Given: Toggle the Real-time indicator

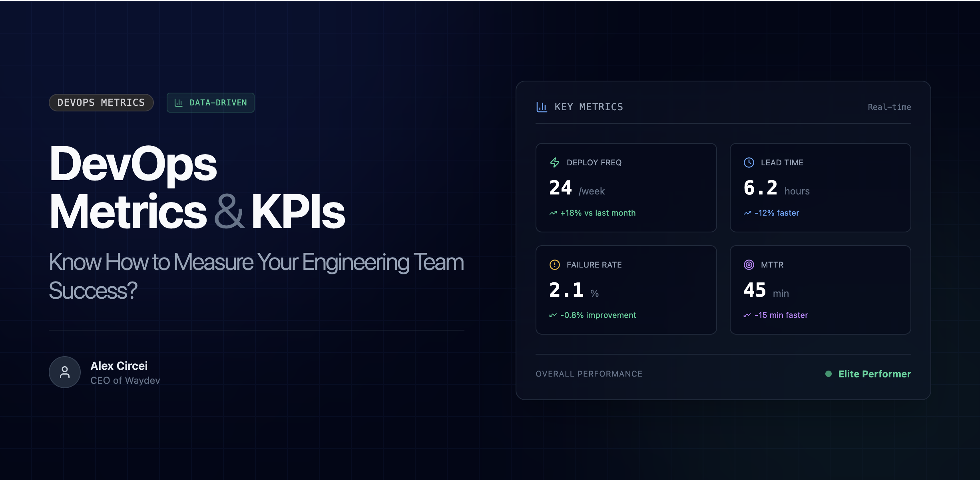Looking at the screenshot, I should pyautogui.click(x=889, y=107).
